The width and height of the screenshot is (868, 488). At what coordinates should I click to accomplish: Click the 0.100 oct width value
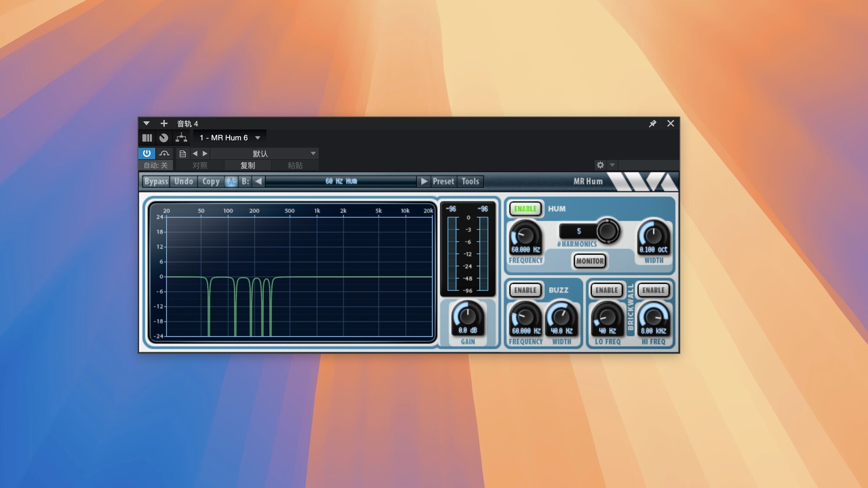click(653, 249)
